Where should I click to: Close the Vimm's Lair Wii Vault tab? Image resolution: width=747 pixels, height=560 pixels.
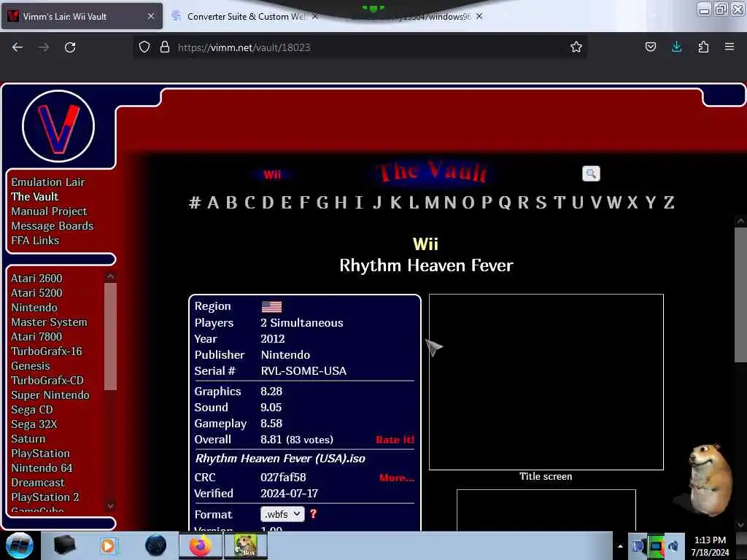pyautogui.click(x=150, y=16)
